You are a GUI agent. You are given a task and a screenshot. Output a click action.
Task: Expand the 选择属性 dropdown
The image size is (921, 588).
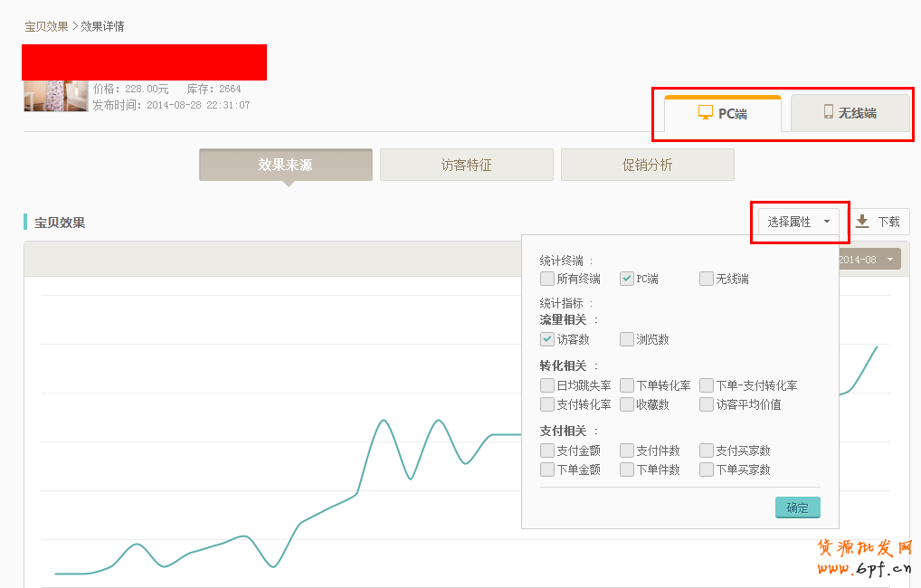tap(799, 222)
